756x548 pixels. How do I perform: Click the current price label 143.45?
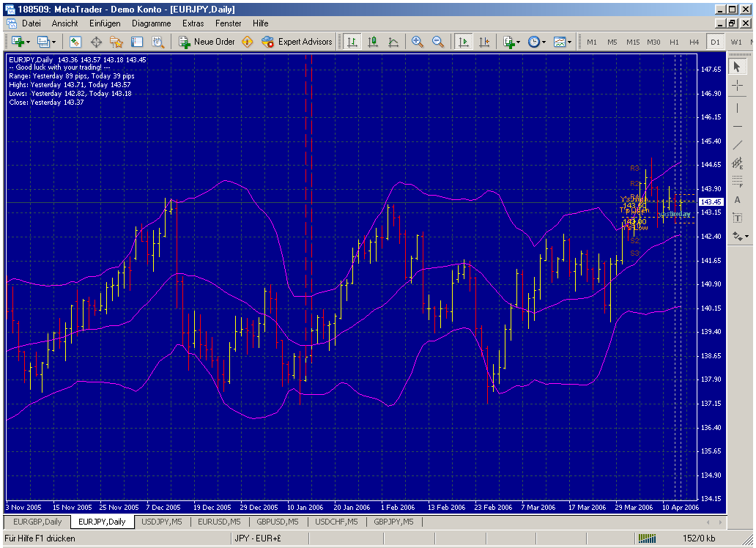(711, 201)
